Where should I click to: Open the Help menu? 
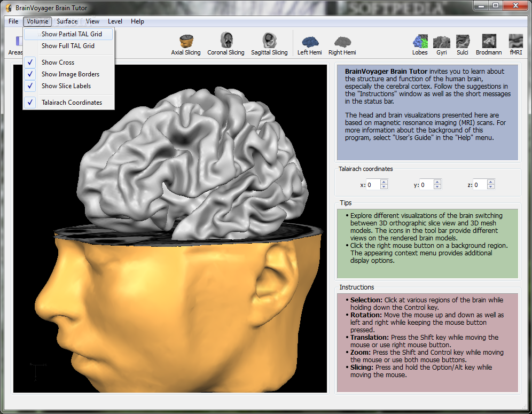[x=137, y=21]
